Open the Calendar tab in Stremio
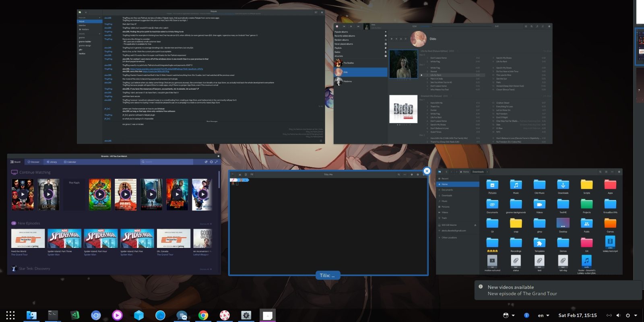 70,162
